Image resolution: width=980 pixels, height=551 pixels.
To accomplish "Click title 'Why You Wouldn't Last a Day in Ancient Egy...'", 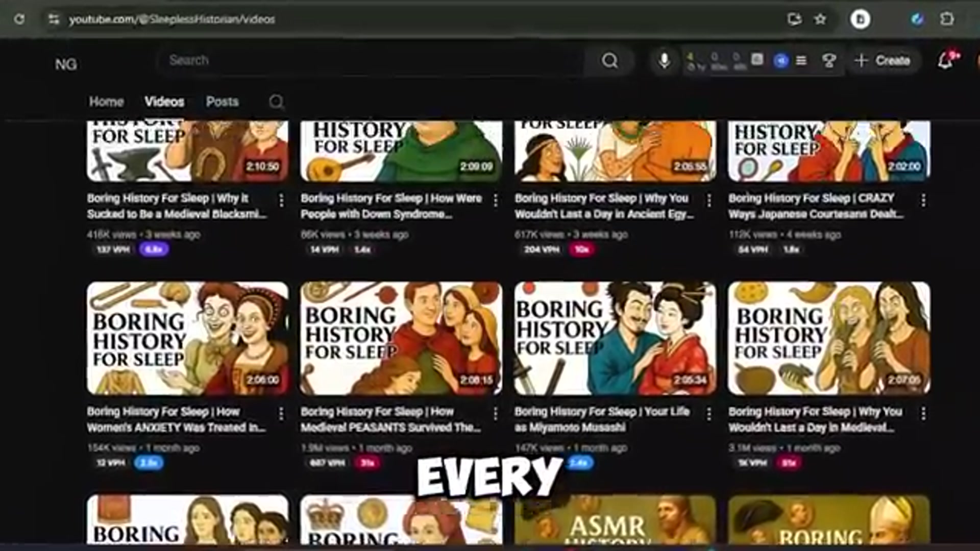I will [x=604, y=206].
